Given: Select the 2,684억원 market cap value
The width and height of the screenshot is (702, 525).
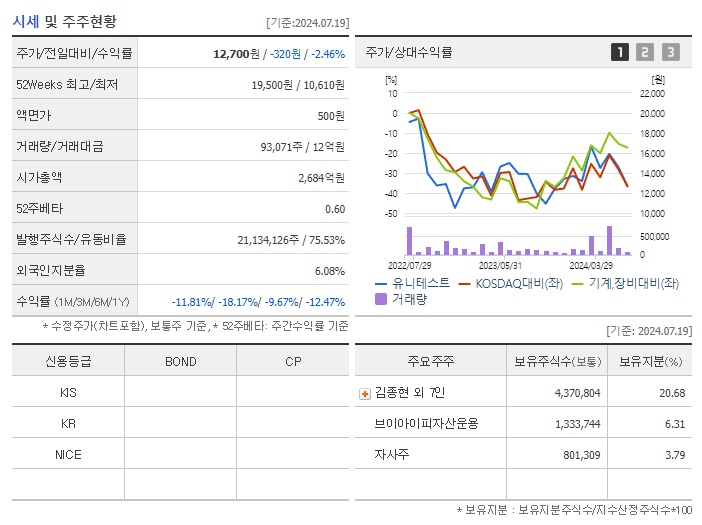Looking at the screenshot, I should pos(321,178).
